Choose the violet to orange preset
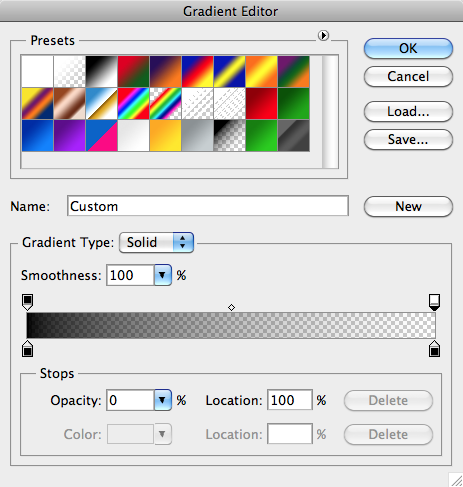The width and height of the screenshot is (463, 487). (x=165, y=71)
